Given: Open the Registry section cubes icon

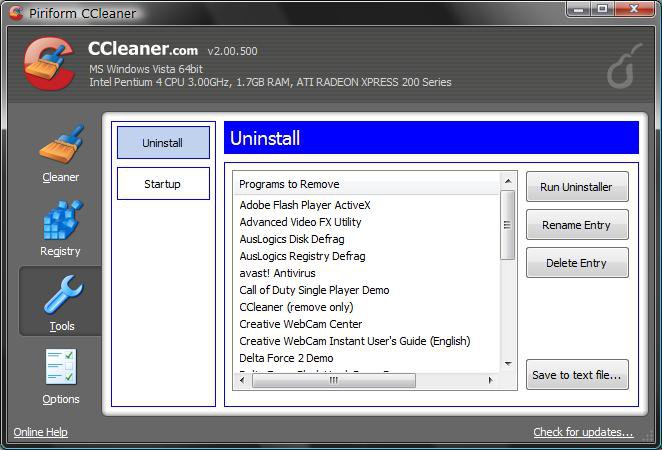Looking at the screenshot, I should 62,220.
